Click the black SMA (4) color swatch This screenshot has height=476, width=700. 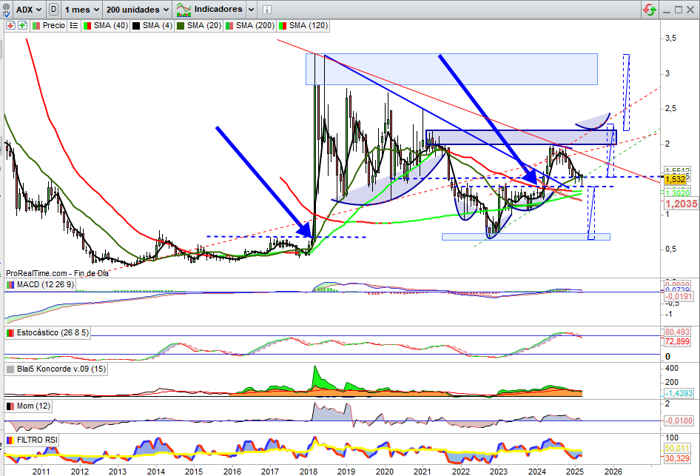pyautogui.click(x=136, y=26)
